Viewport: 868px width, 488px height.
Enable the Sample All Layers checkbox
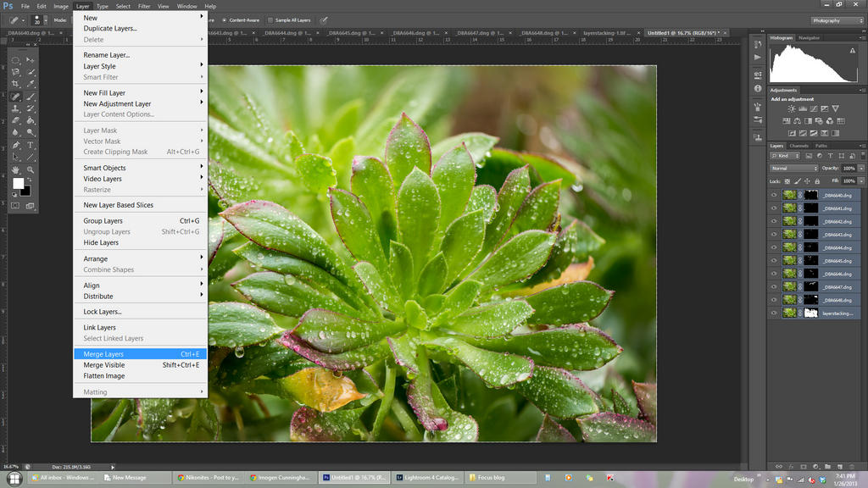270,19
